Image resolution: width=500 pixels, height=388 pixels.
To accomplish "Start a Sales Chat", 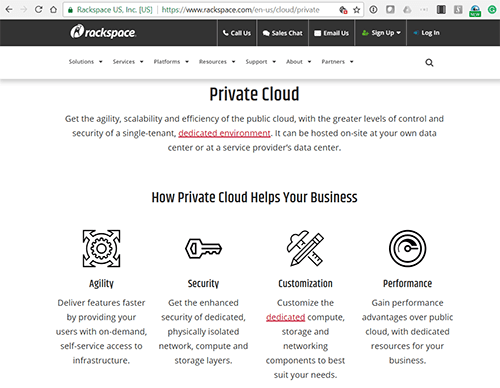I will (x=283, y=33).
